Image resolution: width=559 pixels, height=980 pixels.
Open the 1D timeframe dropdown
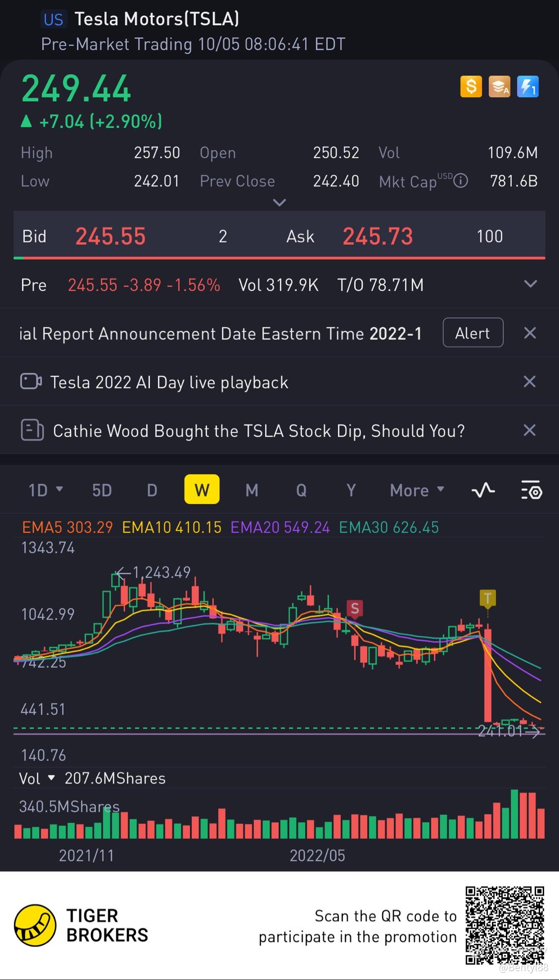46,490
